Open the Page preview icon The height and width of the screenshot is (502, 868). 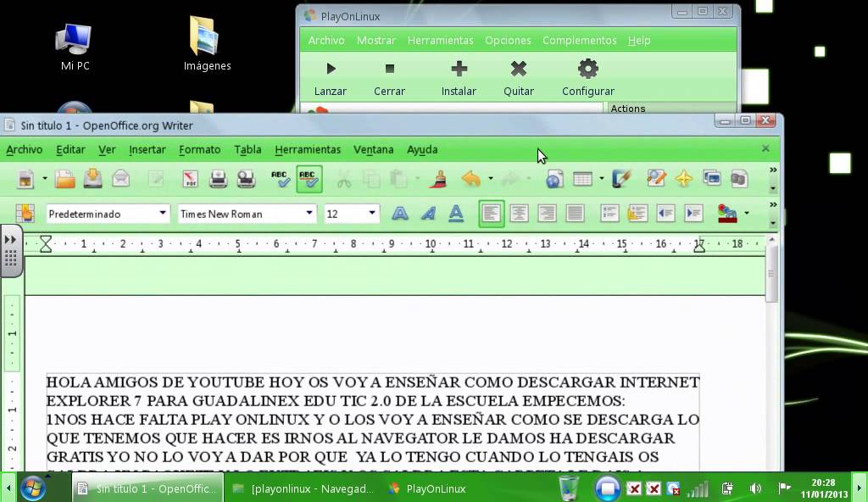click(x=246, y=179)
